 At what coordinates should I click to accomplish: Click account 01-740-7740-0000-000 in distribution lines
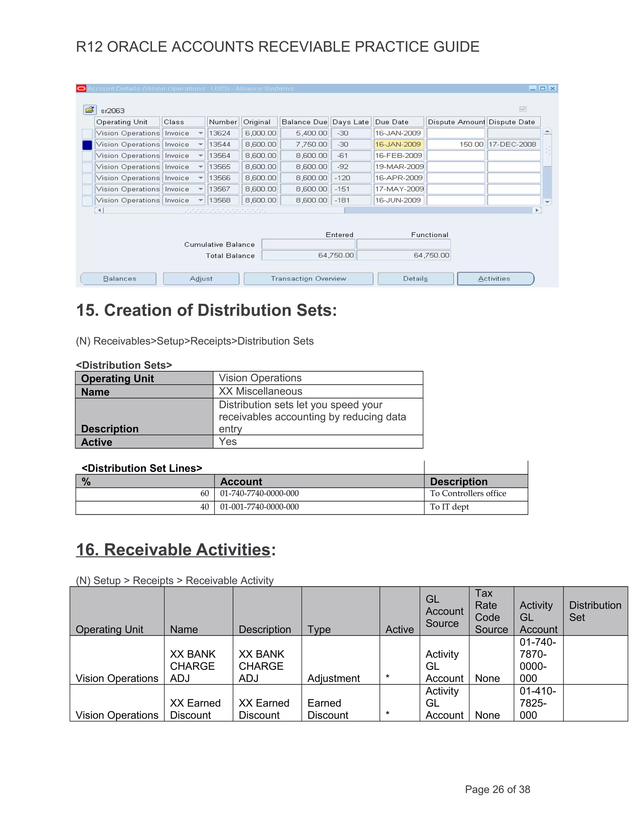pos(259,494)
